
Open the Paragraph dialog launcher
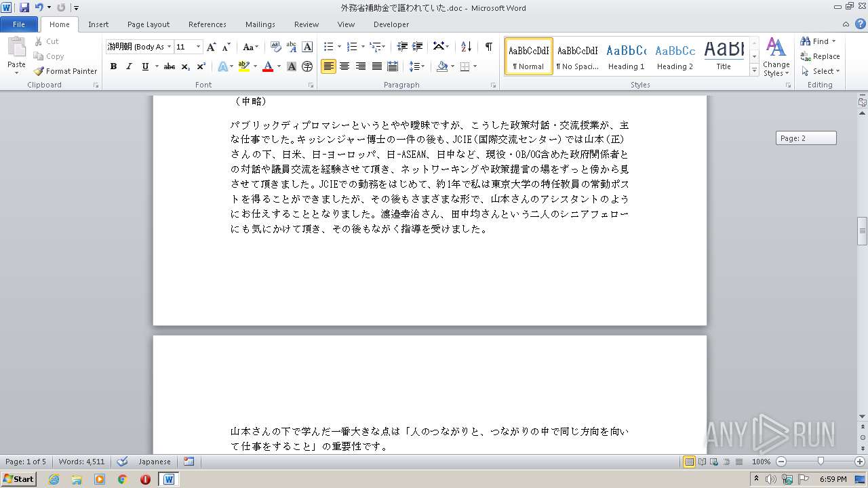click(495, 85)
